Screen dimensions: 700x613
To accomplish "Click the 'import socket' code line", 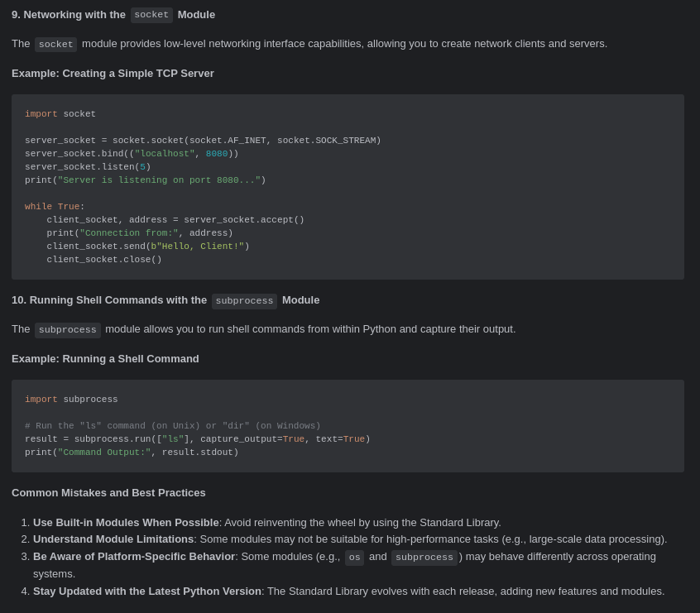I will click(x=60, y=114).
